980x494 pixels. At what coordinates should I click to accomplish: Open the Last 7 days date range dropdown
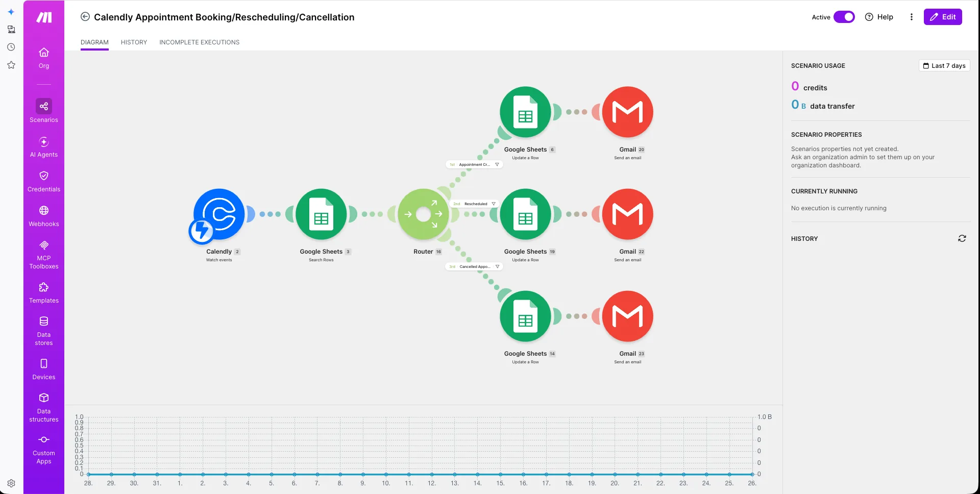click(944, 65)
